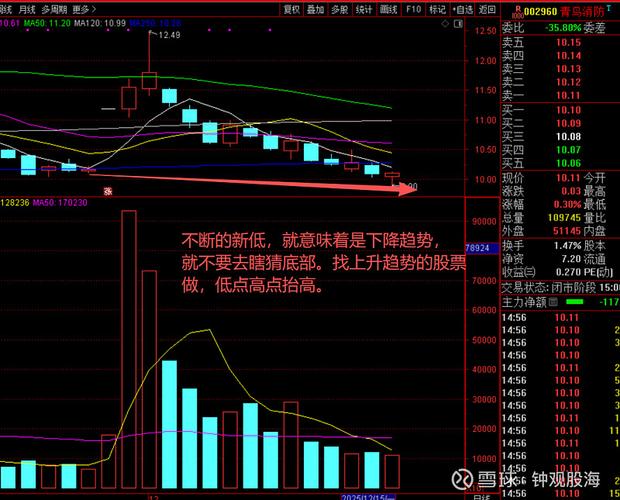Viewport: 620px width, 500px height.
Task: Click the 标记 mark button
Action: (x=437, y=9)
